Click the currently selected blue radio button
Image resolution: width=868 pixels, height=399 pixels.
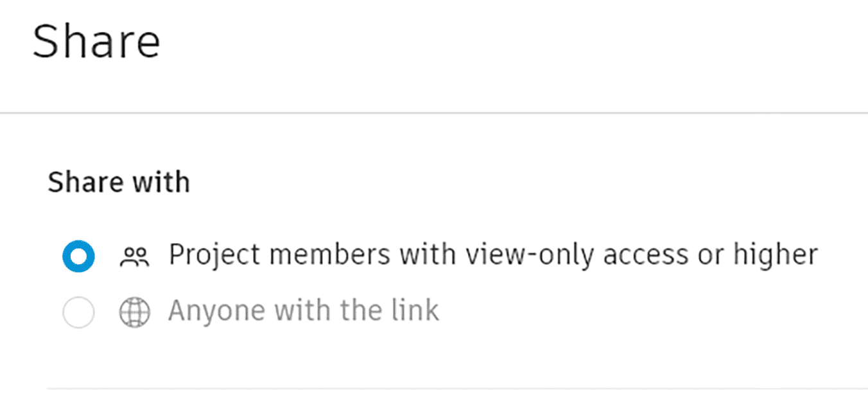click(78, 255)
